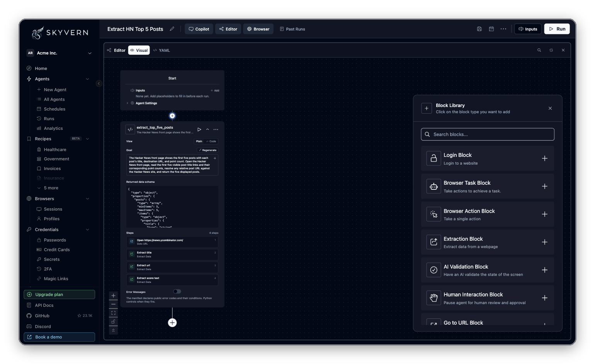The image size is (595, 364).
Task: Toggle the Error Messages switch
Action: coord(177,291)
